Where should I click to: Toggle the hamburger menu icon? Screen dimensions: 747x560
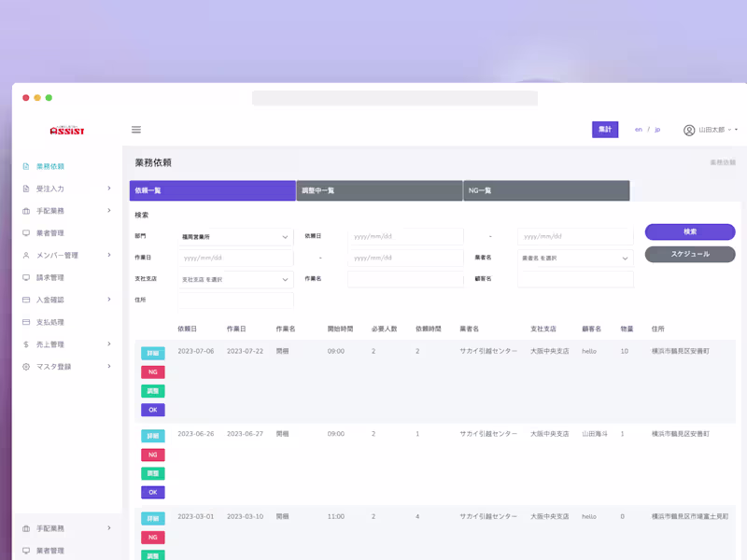tap(136, 130)
